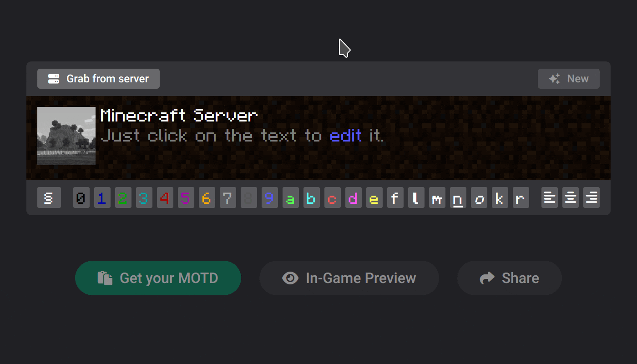Toggle obfuscated formatting code k
637x364 pixels.
click(500, 198)
